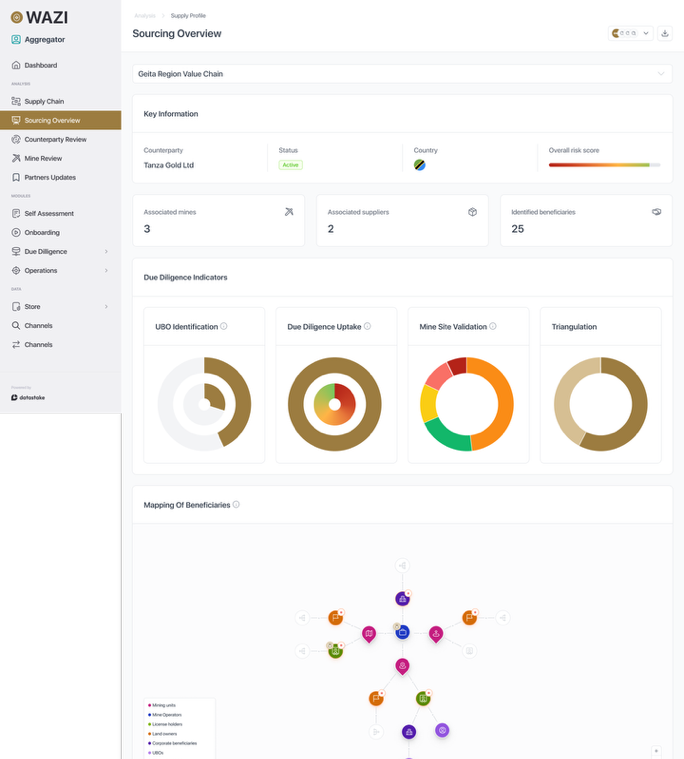Click the Aggregator profile icon
The width and height of the screenshot is (684, 759).
click(16, 39)
